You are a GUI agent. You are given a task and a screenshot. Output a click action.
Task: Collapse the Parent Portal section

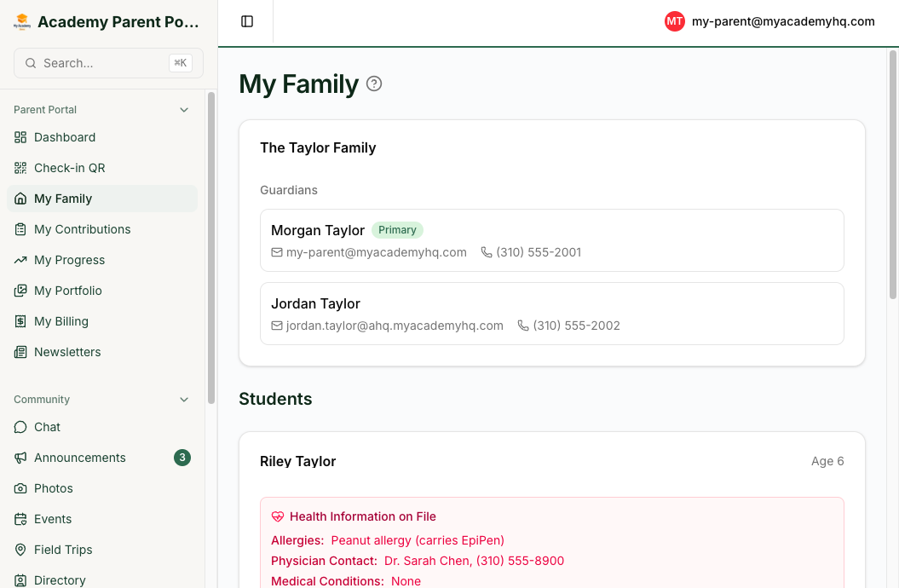click(x=184, y=109)
